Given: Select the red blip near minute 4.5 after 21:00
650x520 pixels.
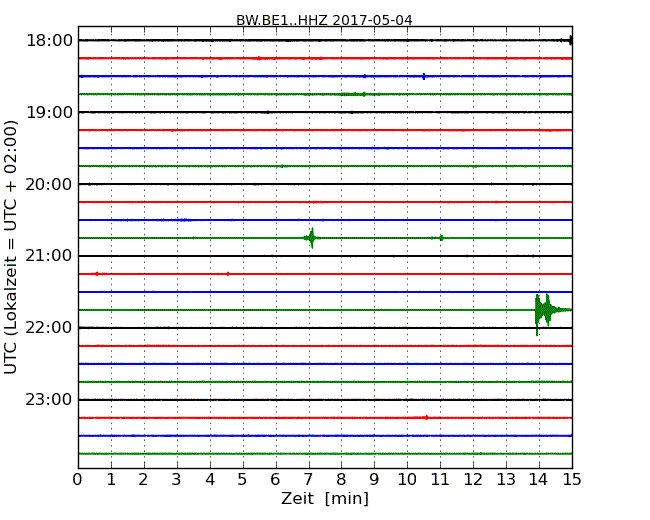Looking at the screenshot, I should 228,274.
